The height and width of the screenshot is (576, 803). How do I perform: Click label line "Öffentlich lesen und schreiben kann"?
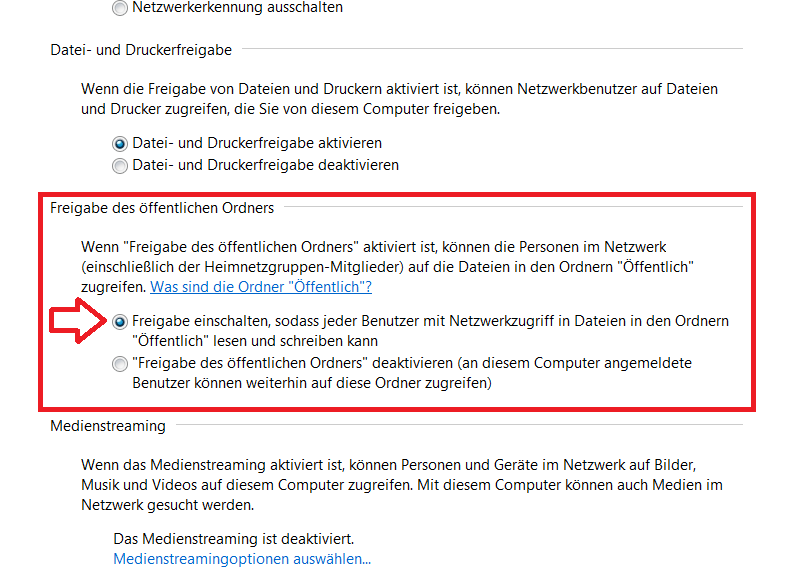point(255,341)
